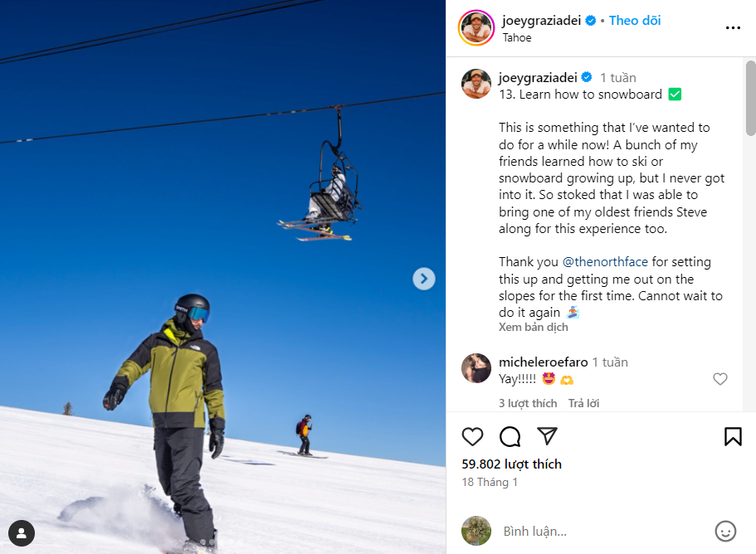756x554 pixels.
Task: Go to the next photo with arrow
Action: (x=424, y=279)
